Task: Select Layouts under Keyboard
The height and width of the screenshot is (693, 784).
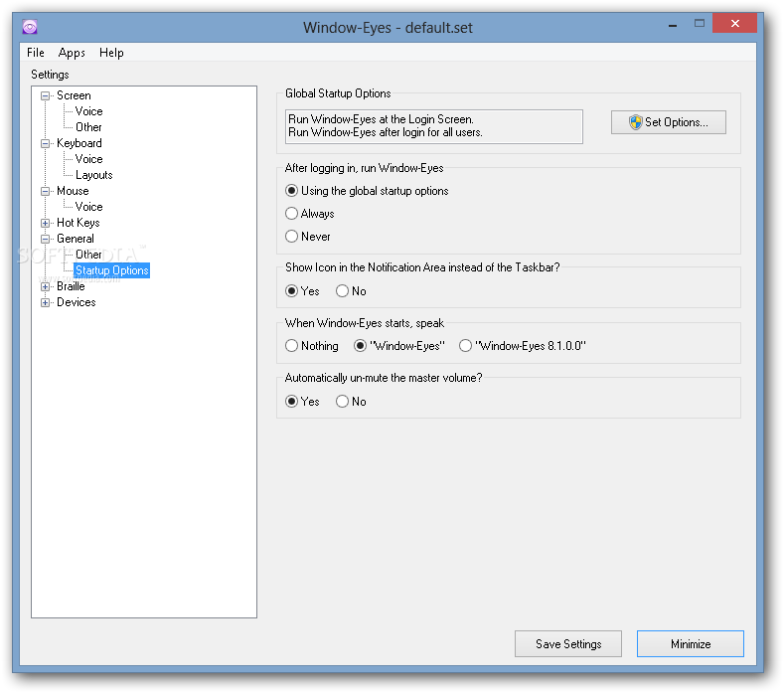Action: click(x=94, y=175)
